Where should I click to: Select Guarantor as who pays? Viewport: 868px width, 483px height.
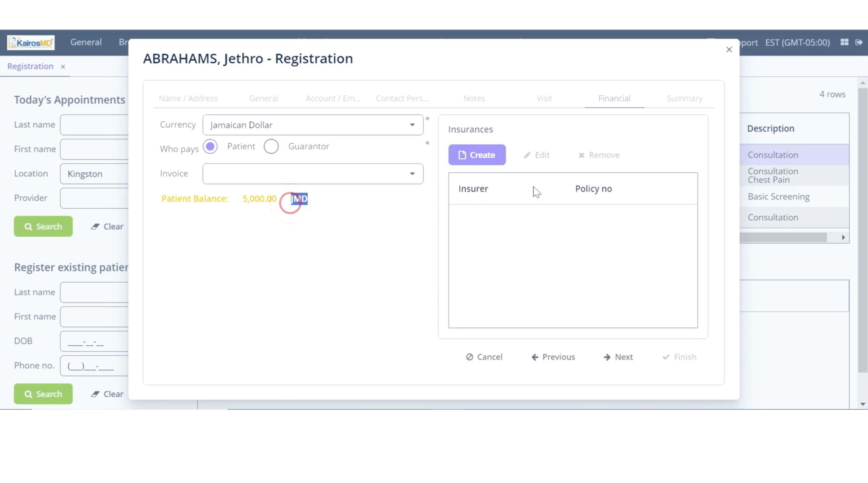pyautogui.click(x=271, y=146)
